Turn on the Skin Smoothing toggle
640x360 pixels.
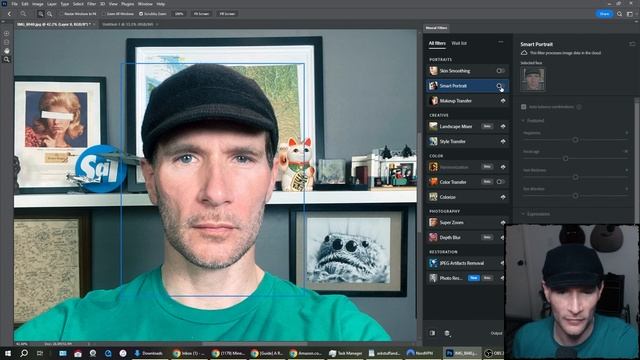[500, 71]
